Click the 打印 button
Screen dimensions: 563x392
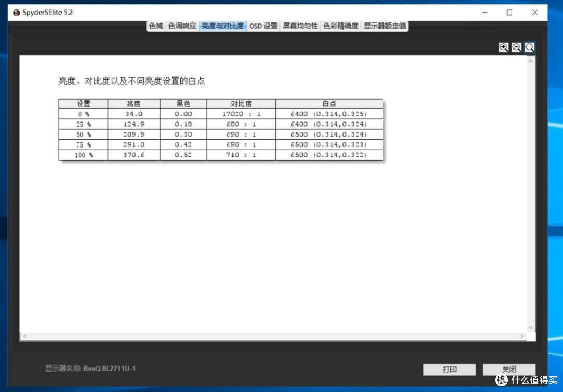coord(449,370)
